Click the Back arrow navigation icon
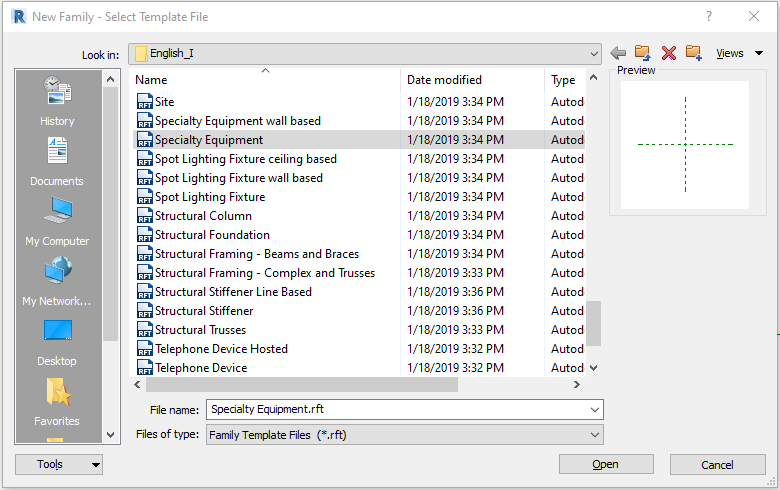The width and height of the screenshot is (780, 490). [618, 53]
